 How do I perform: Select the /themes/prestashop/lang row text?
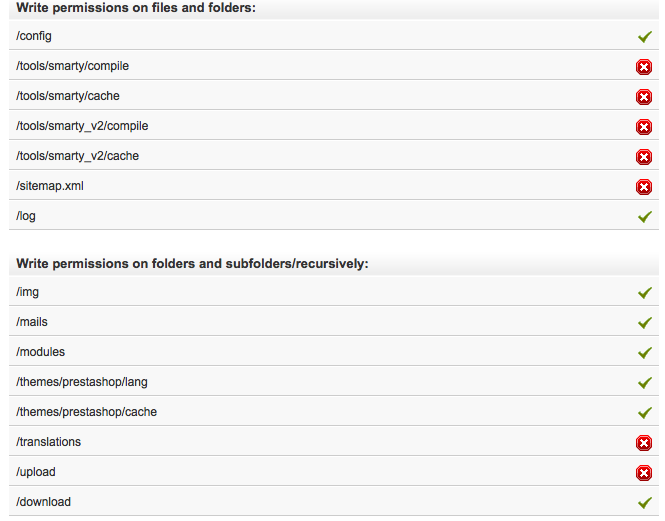click(82, 382)
